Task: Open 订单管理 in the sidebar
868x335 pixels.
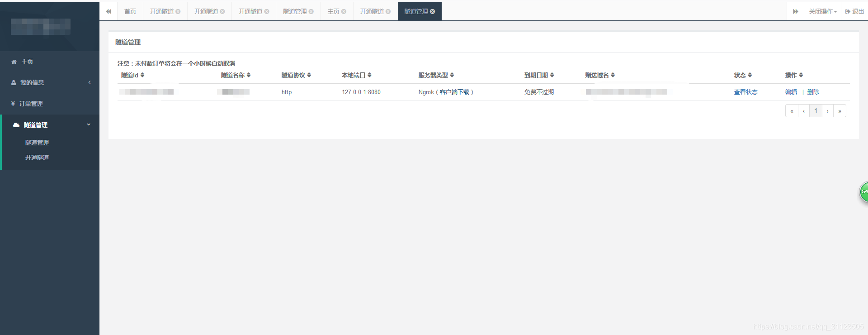Action: tap(50, 104)
